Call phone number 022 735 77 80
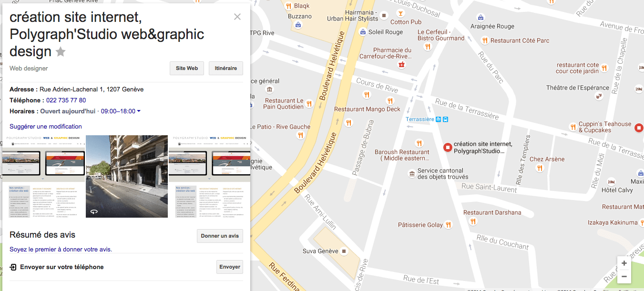Screen dimensions: 644x291 [66, 100]
